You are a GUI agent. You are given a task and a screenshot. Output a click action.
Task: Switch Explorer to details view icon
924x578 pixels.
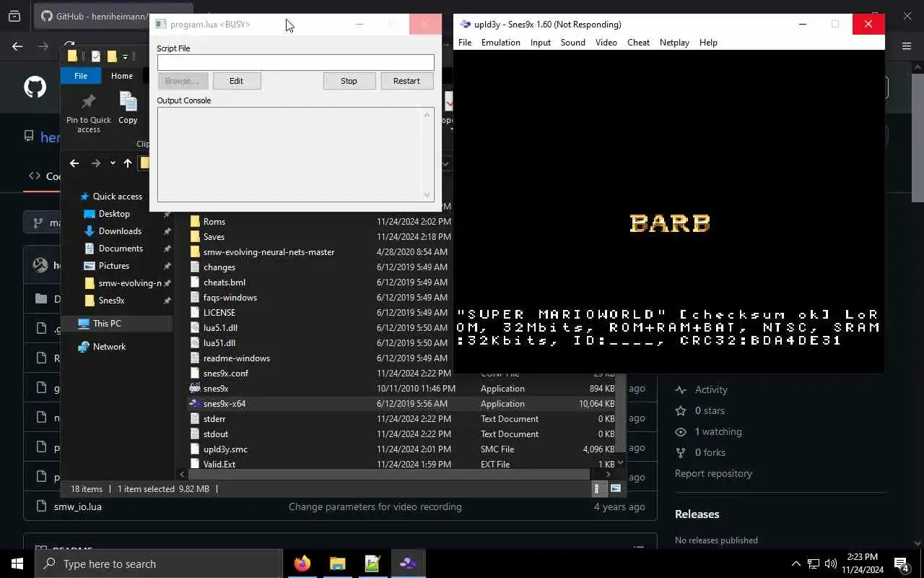[598, 489]
